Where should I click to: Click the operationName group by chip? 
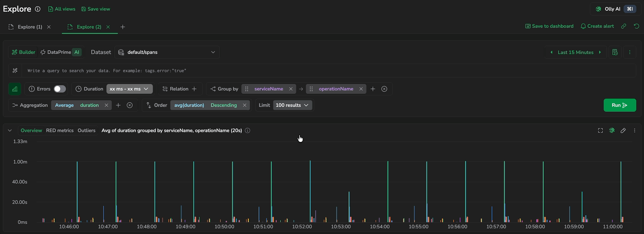point(336,89)
